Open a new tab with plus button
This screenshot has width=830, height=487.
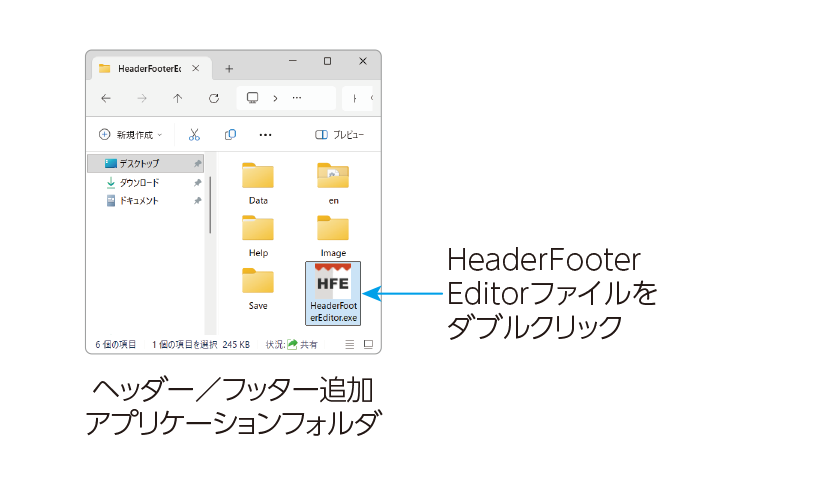(x=229, y=69)
